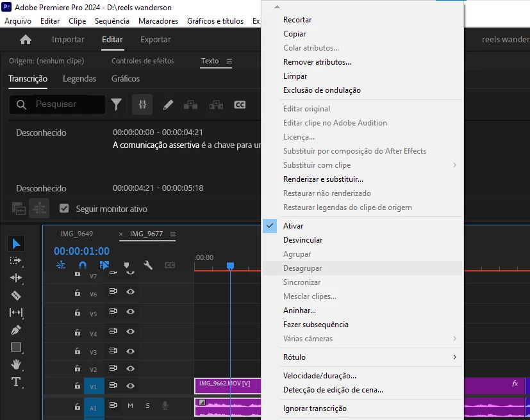Select IMG_9662.MOV video clip on V1
This screenshot has height=420, width=530.
point(228,386)
